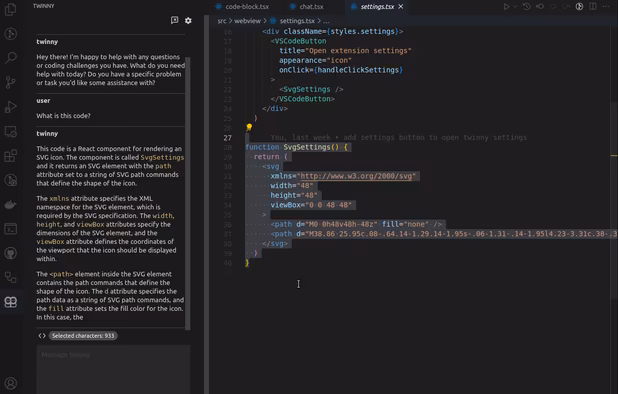Toggle the selected code brackets icon

(42, 336)
